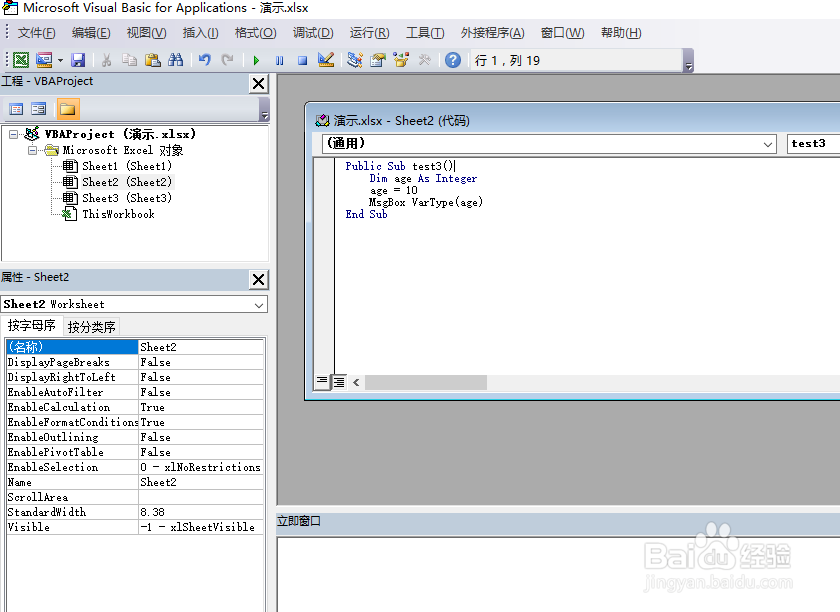Open the 帮助(H) menu
This screenshot has height=612, width=840.
click(621, 33)
